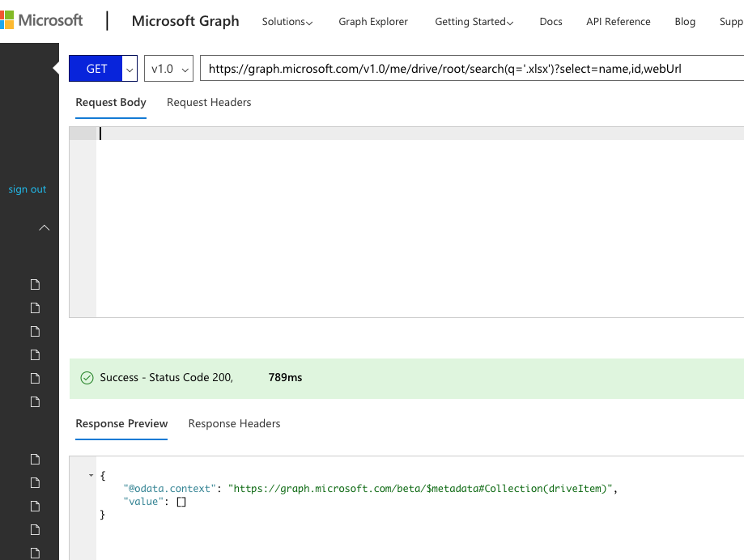Open the third sample query document icon
Viewport: 744px width, 560px height.
click(x=35, y=331)
